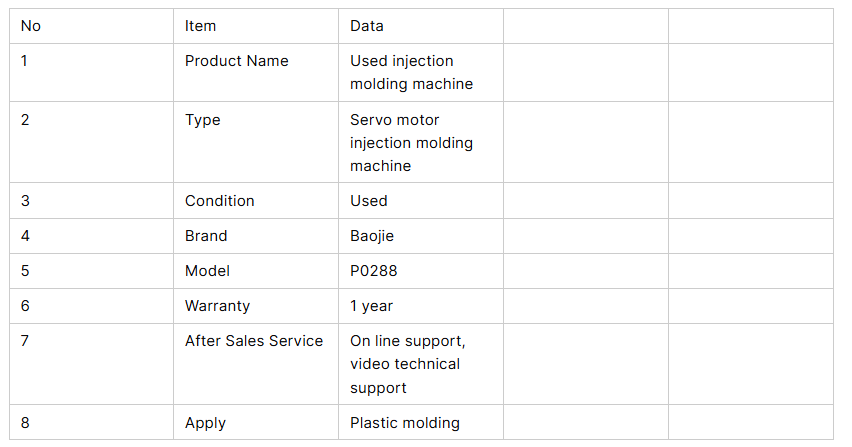
Task: Click the 'Data' header cell
Action: point(367,26)
